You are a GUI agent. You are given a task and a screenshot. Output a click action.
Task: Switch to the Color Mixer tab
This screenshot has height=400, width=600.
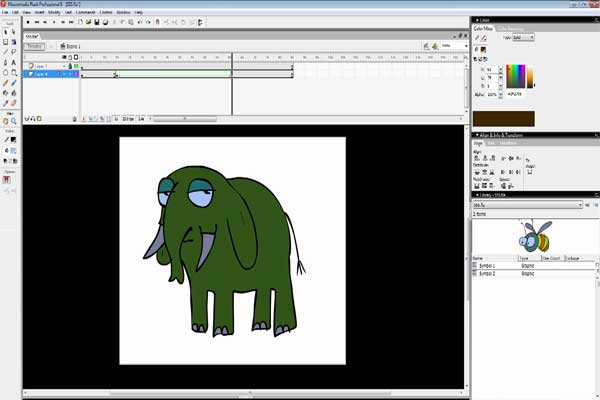483,29
